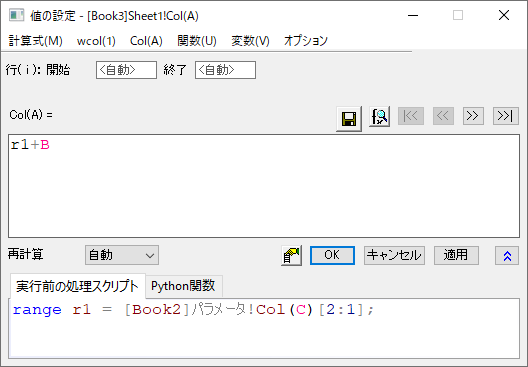This screenshot has height=367, width=528.
Task: Collapse the script panel with double chevron
Action: [507, 256]
